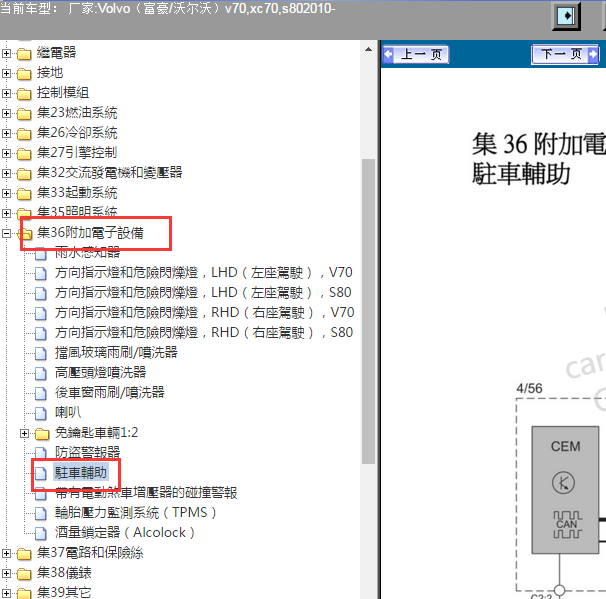
Task: Select the 集38儀錶 folder icon
Action: coord(24,574)
